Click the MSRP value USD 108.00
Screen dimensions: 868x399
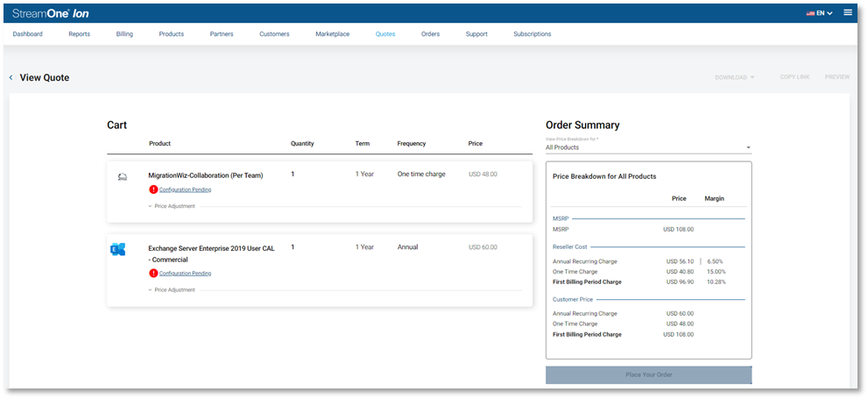(678, 229)
